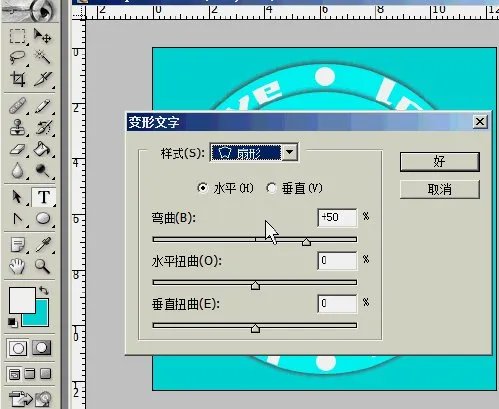This screenshot has width=499, height=409.
Task: Select the Healing Brush tool
Action: (17, 106)
